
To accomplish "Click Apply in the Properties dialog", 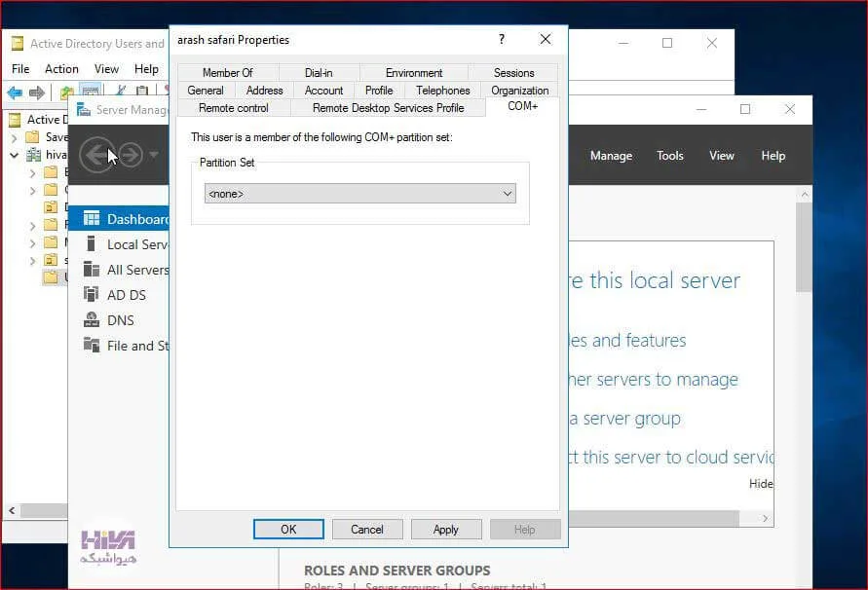I will pyautogui.click(x=445, y=529).
